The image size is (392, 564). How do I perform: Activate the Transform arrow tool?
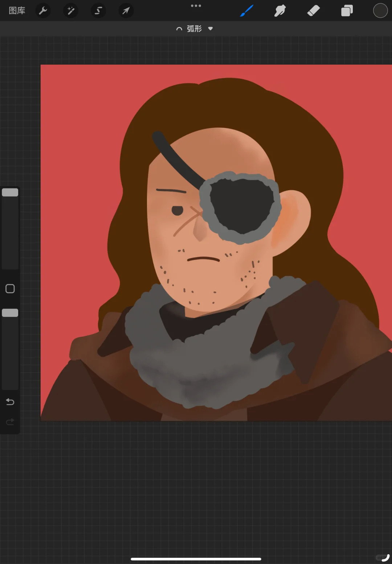click(x=126, y=11)
